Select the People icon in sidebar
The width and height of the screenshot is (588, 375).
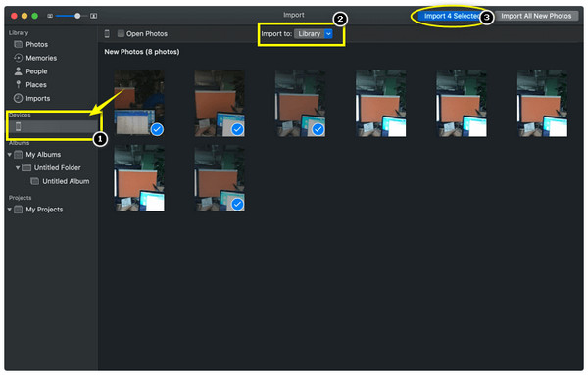(18, 71)
